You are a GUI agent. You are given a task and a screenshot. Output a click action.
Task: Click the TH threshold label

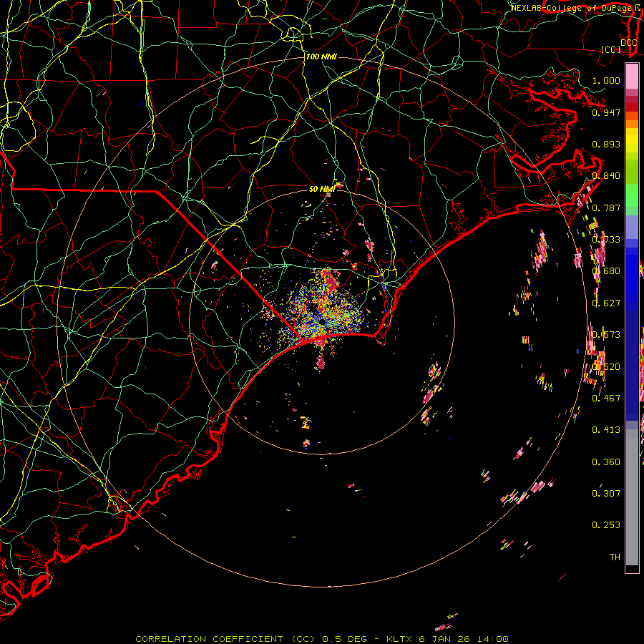tap(615, 557)
